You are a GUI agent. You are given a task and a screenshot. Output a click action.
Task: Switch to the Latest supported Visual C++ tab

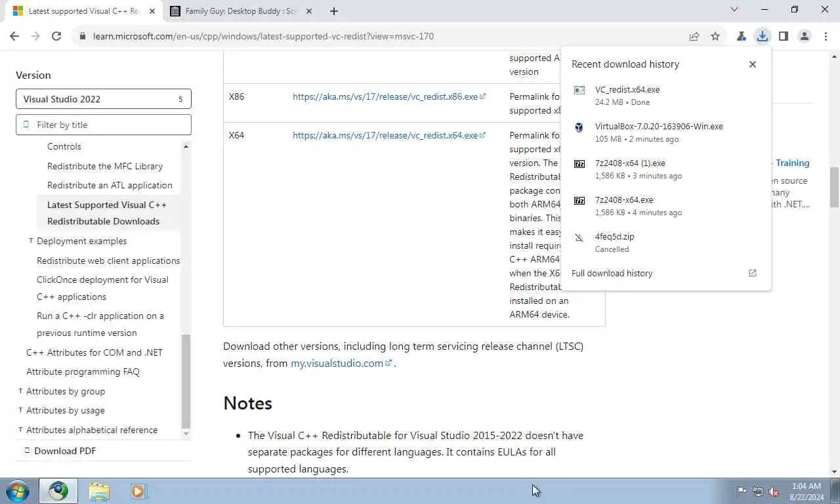coord(82,11)
